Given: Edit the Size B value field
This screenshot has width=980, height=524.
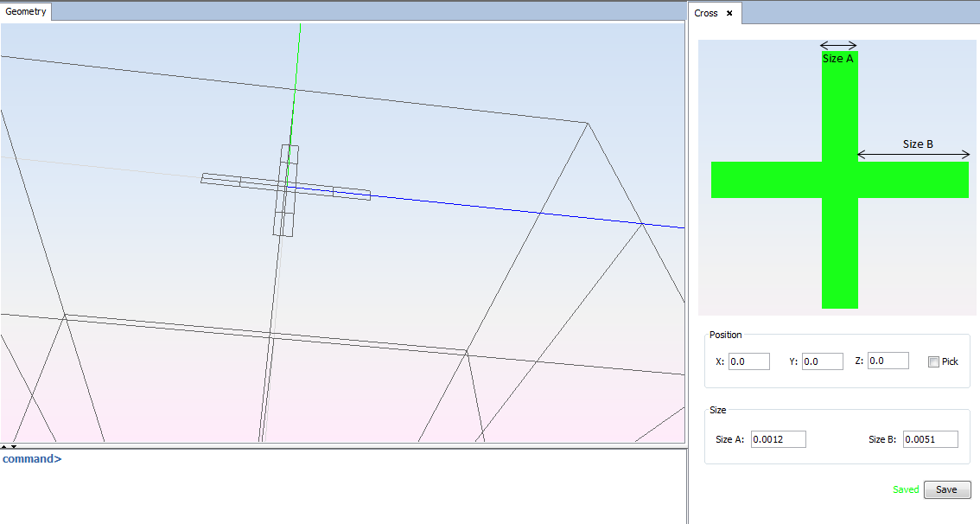Looking at the screenshot, I should 930,439.
